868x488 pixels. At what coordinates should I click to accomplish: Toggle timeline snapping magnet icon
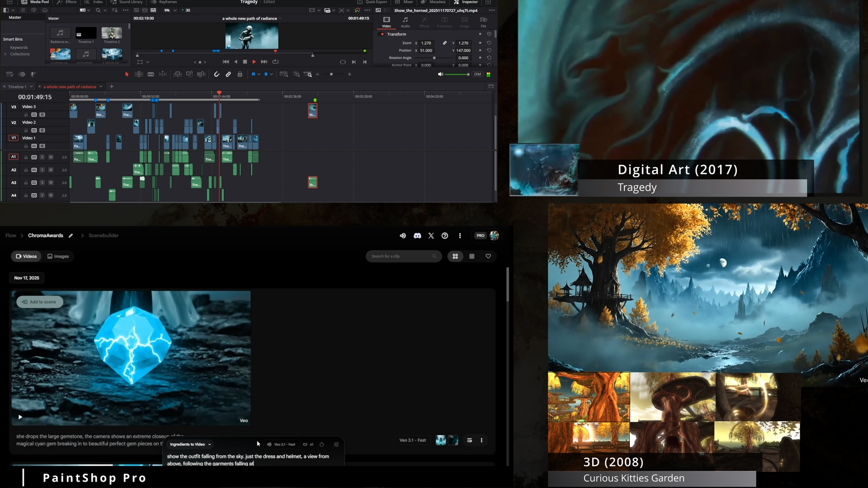coord(217,74)
